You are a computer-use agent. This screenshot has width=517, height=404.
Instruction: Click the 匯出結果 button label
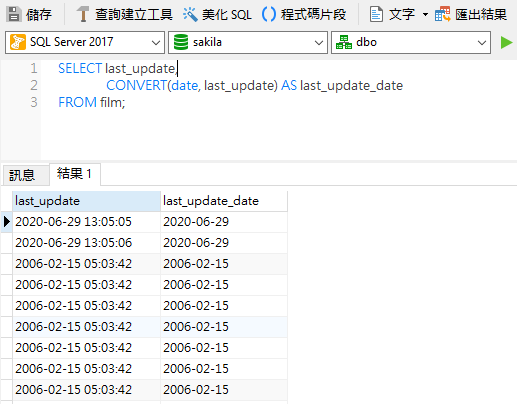481,15
